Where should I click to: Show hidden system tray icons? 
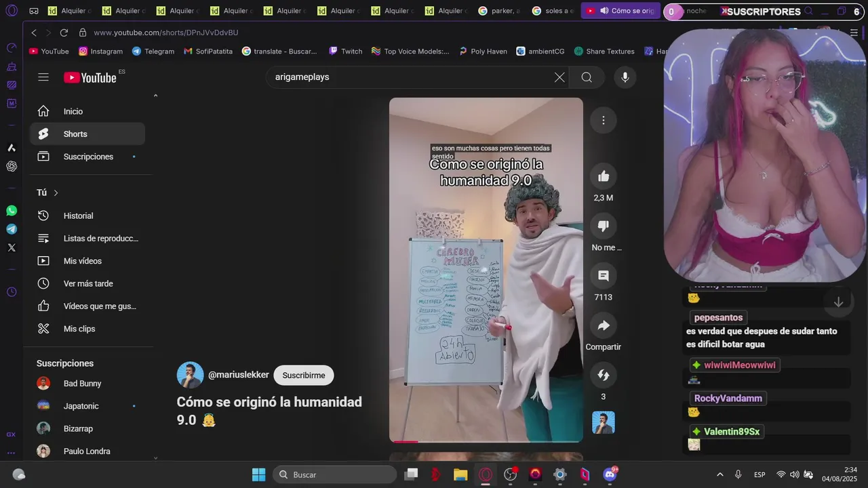720,474
